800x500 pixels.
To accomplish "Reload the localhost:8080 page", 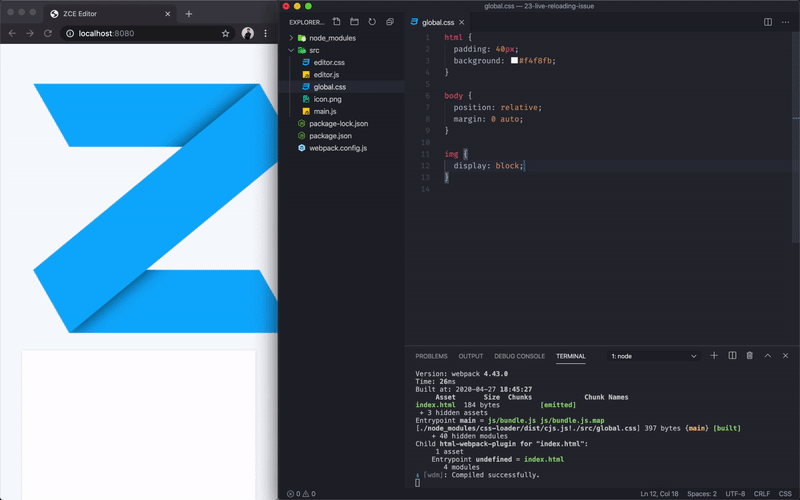I will pos(48,33).
